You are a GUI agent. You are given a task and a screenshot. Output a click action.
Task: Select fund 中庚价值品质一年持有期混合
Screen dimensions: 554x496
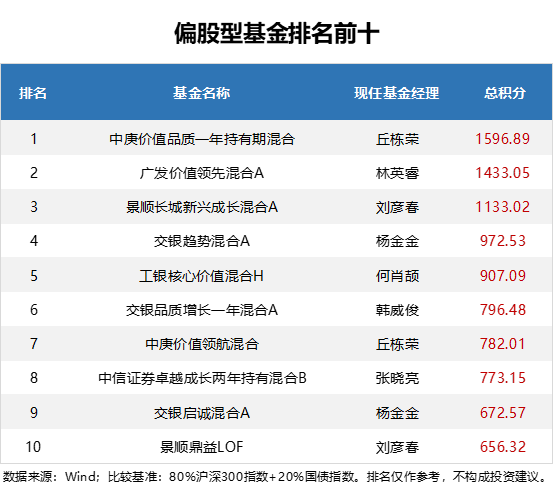coord(202,139)
